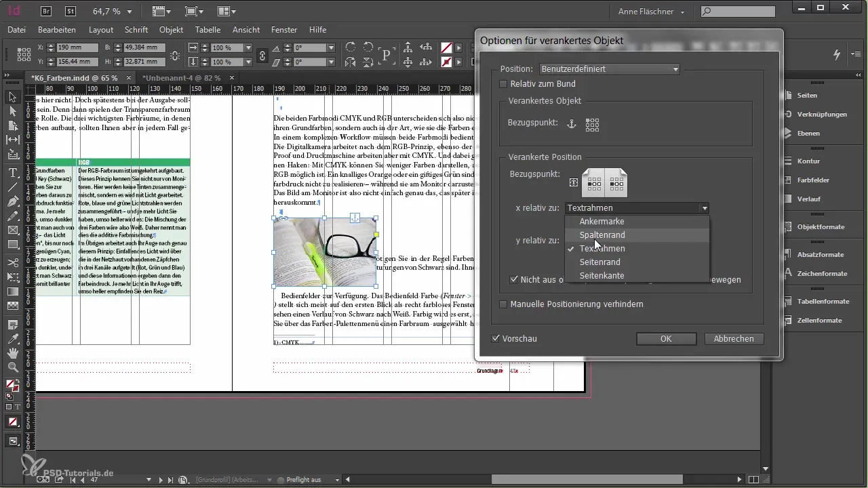The height and width of the screenshot is (488, 868).
Task: Click rotate 90° clockwise icon
Action: (351, 47)
